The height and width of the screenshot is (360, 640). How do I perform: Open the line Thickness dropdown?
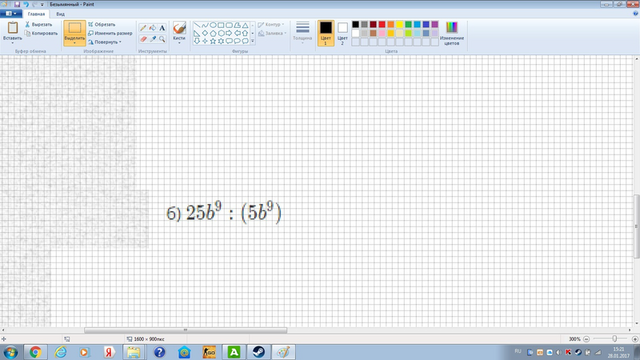coord(302,33)
